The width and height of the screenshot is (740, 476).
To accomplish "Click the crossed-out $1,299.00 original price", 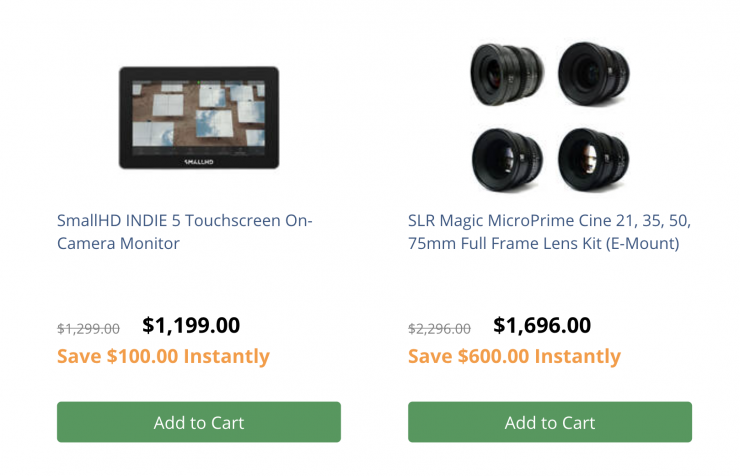I will pos(88,328).
